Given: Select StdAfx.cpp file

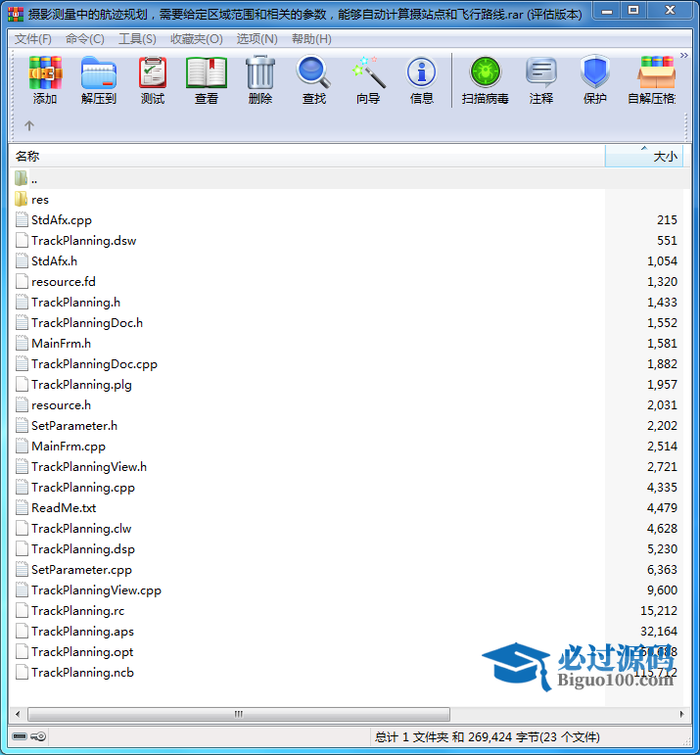Looking at the screenshot, I should click(62, 220).
